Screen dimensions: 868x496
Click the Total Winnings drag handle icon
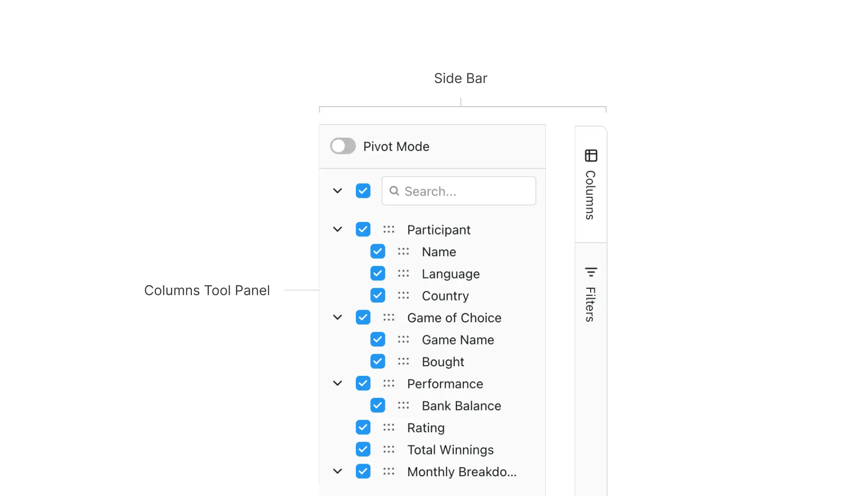[389, 449]
